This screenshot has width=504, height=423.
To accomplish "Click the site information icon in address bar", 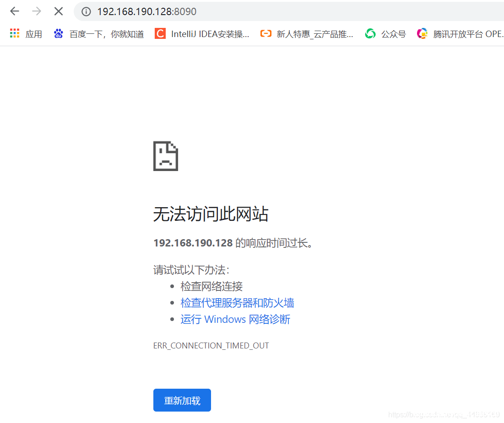I will [x=86, y=11].
